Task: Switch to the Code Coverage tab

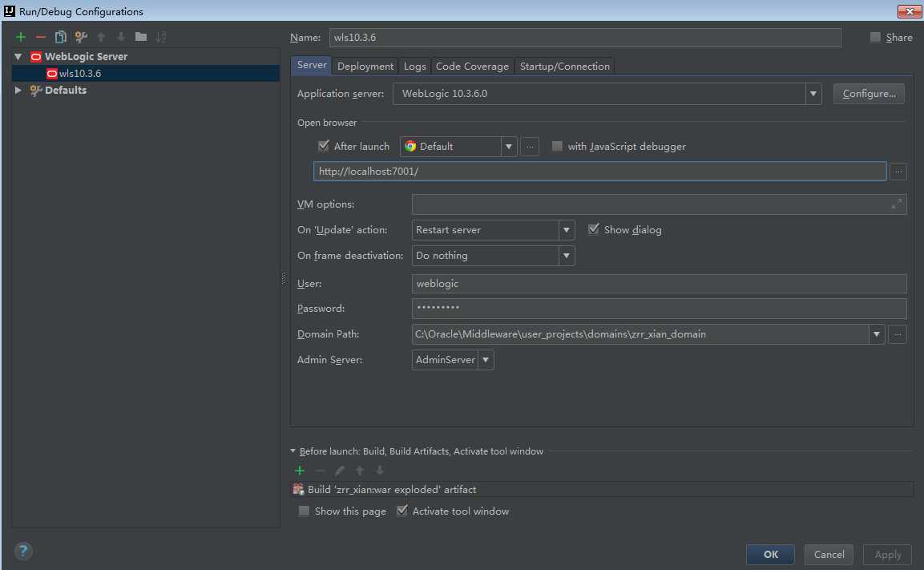Action: 472,66
